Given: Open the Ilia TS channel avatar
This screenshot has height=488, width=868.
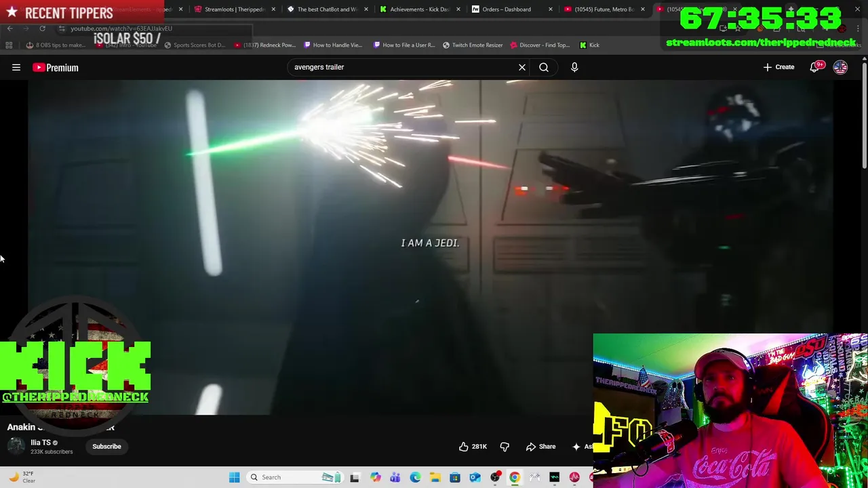Looking at the screenshot, I should 16,446.
